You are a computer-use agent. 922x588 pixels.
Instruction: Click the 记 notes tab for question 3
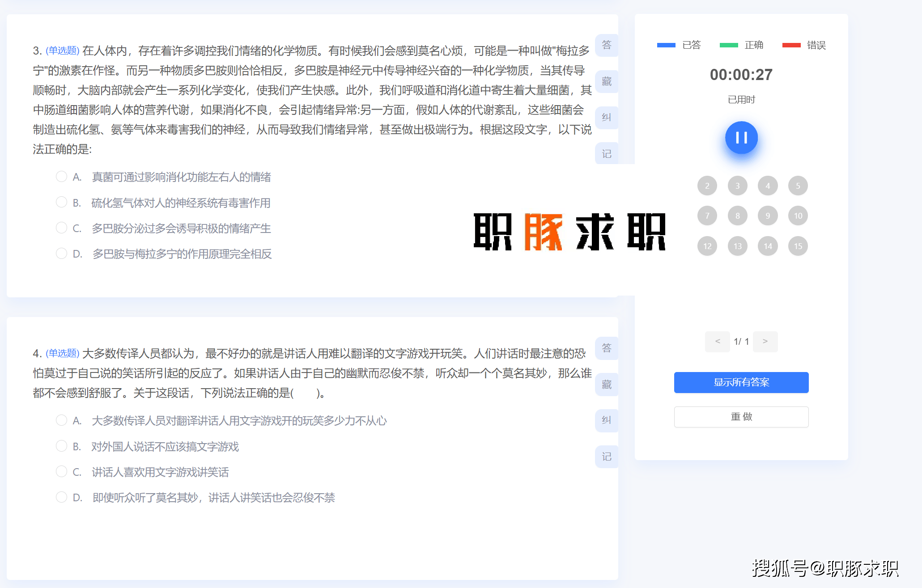(x=606, y=154)
